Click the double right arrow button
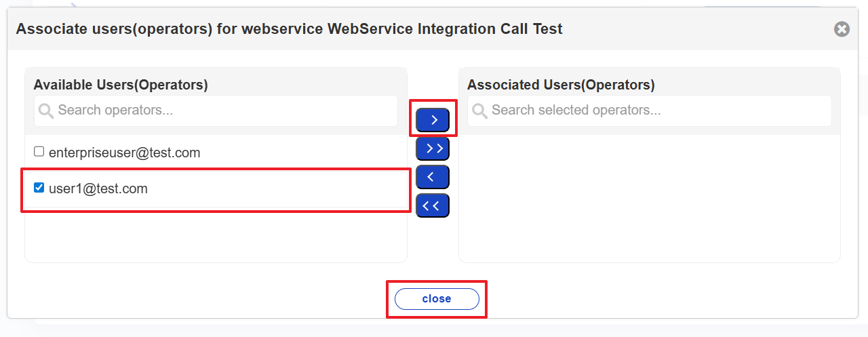The image size is (868, 337). pos(433,148)
